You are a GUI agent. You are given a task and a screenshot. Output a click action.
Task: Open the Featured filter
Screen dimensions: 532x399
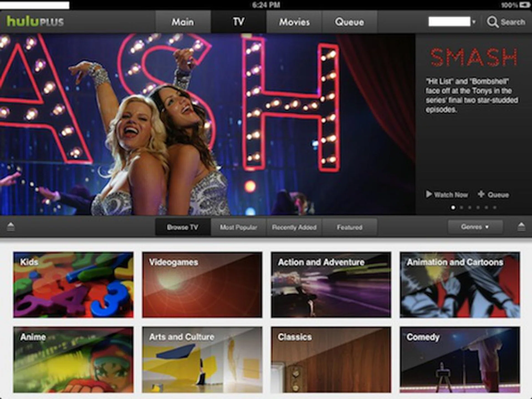coord(349,227)
